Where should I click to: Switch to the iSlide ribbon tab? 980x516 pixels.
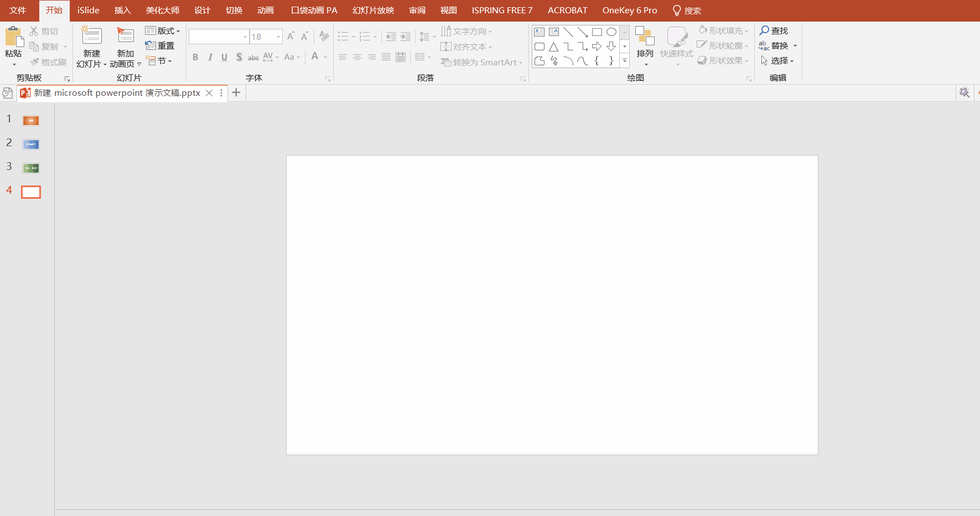pyautogui.click(x=89, y=11)
